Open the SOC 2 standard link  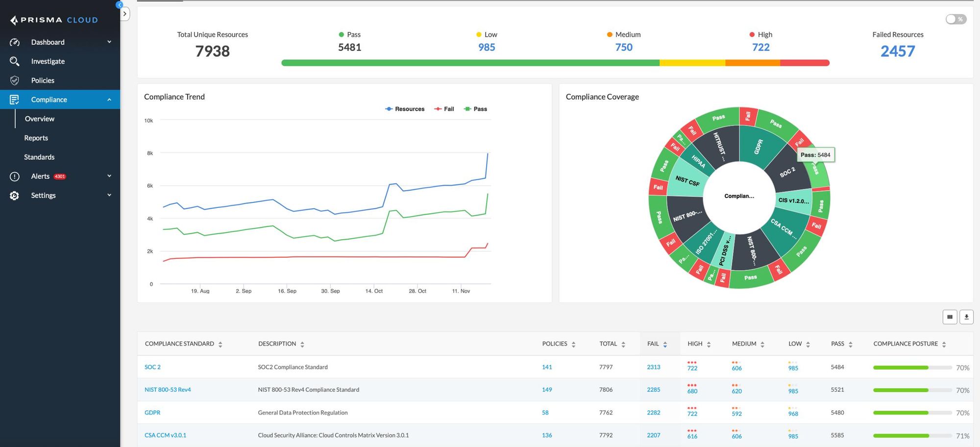(x=152, y=367)
